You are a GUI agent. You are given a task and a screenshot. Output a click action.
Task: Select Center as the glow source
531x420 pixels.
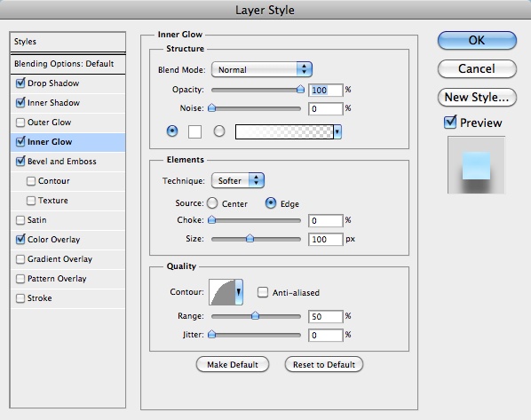pyautogui.click(x=212, y=203)
